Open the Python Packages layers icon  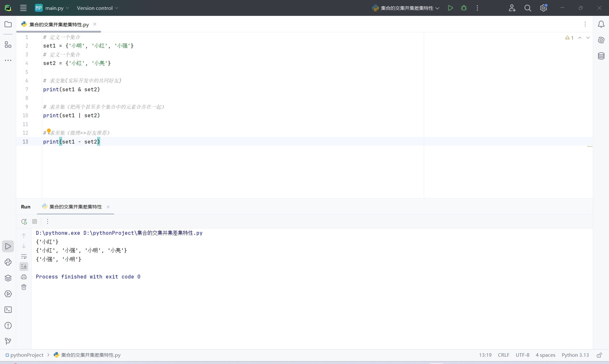(x=8, y=278)
